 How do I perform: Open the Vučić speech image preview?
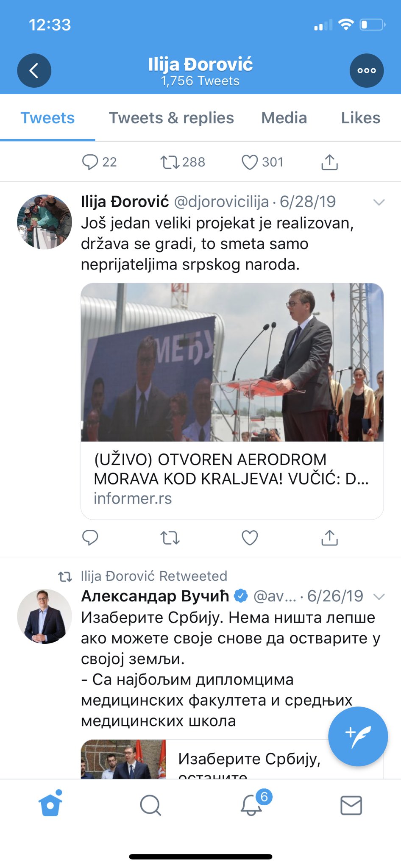[232, 362]
